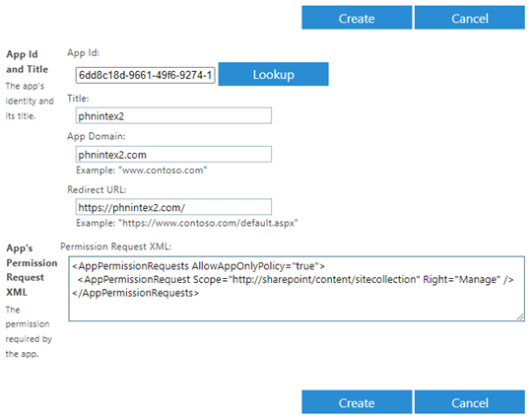Image resolution: width=532 pixels, height=420 pixels.
Task: Focus the App Id input field
Action: coord(145,75)
